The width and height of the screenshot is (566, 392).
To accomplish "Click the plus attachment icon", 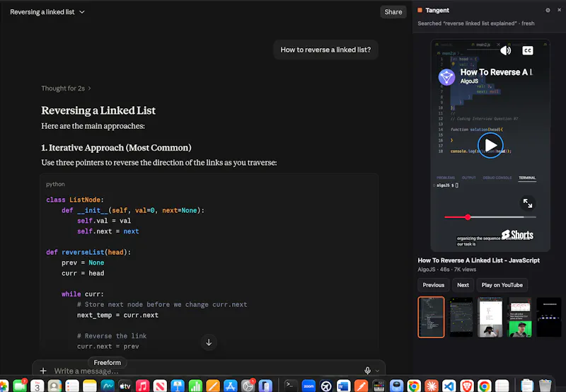I will pos(43,371).
